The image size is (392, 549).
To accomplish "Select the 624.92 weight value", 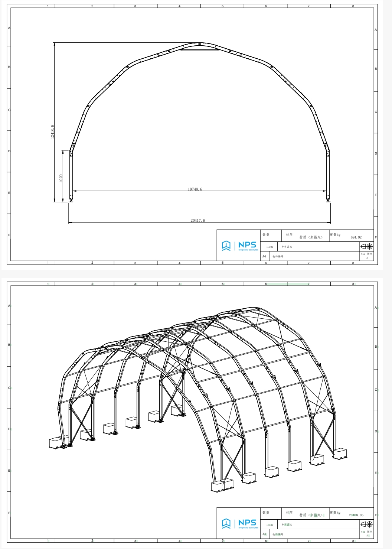I will (x=356, y=237).
